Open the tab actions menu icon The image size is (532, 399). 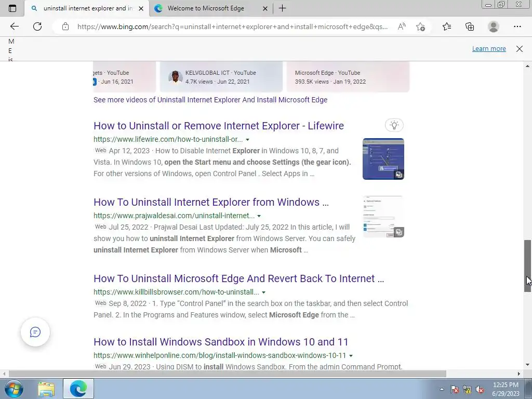click(x=12, y=8)
